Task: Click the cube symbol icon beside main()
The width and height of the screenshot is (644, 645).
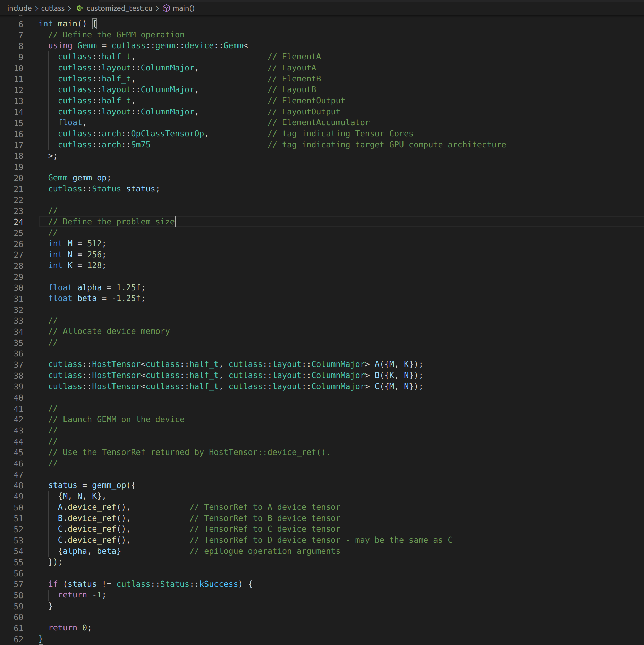Action: click(166, 8)
